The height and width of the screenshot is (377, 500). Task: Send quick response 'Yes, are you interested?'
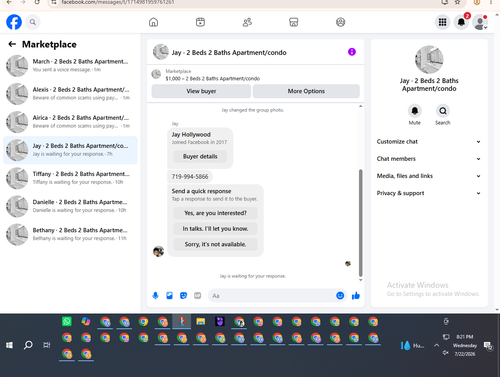(x=215, y=213)
